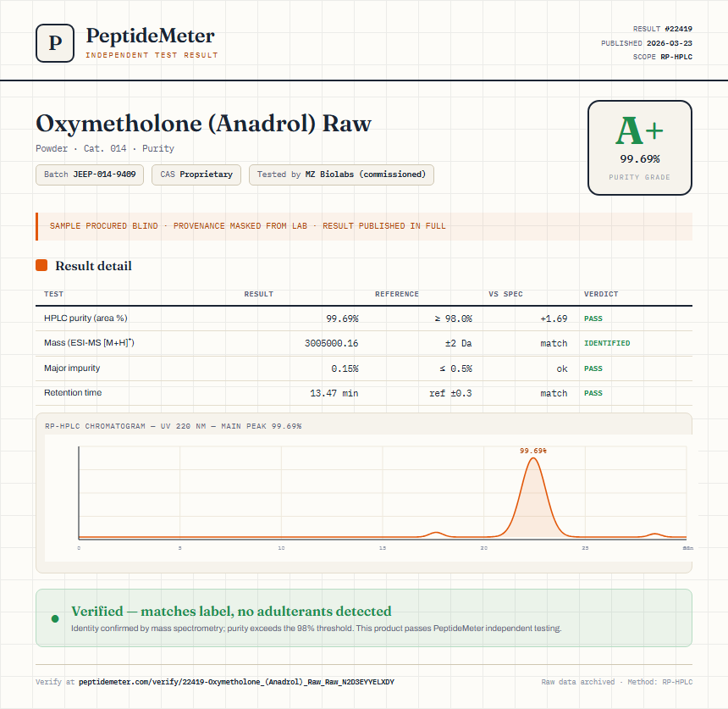Click the PURITY GRADE label
This screenshot has height=709, width=728.
click(x=640, y=178)
